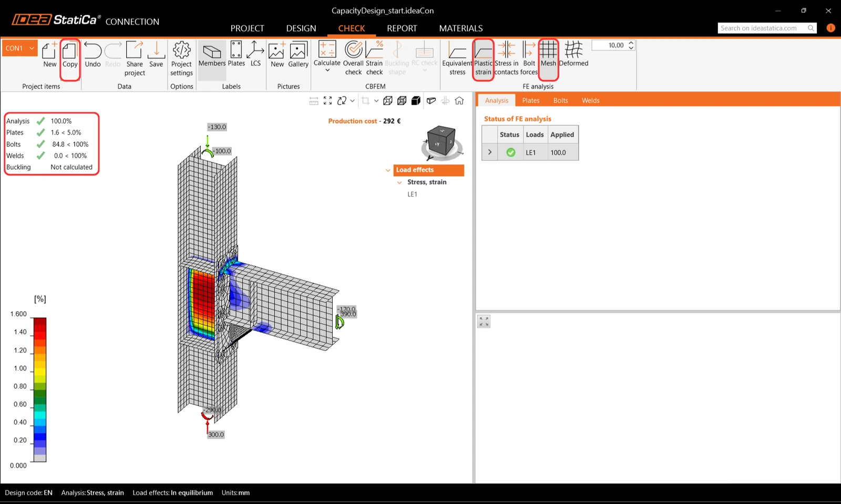Select wireframe view cube icon

[388, 100]
